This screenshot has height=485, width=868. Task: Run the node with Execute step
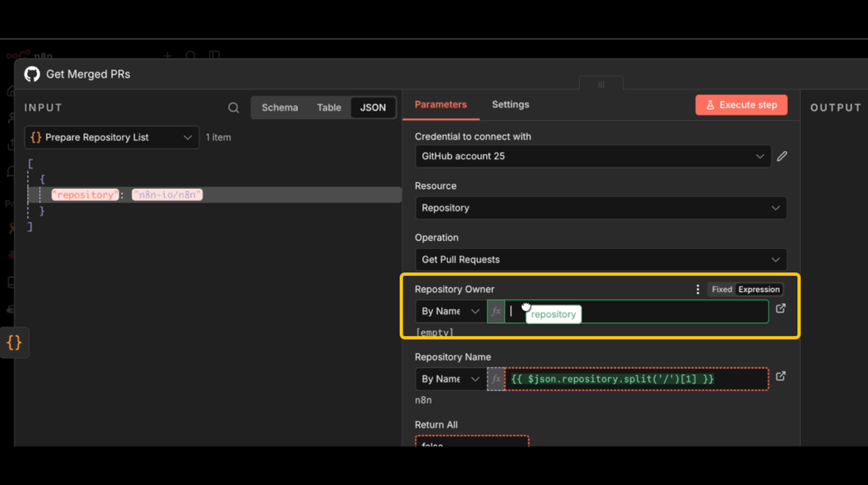point(741,105)
